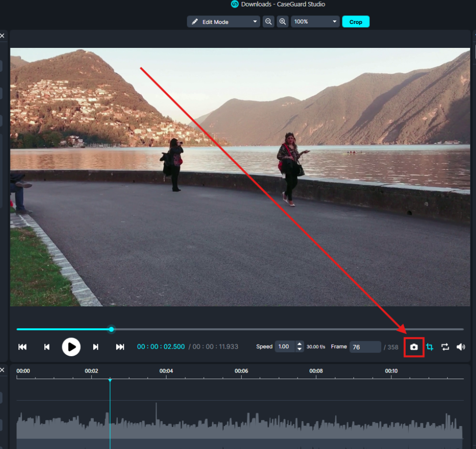Expand the 100% zoom level dropdown
476x449 pixels.
(315, 22)
